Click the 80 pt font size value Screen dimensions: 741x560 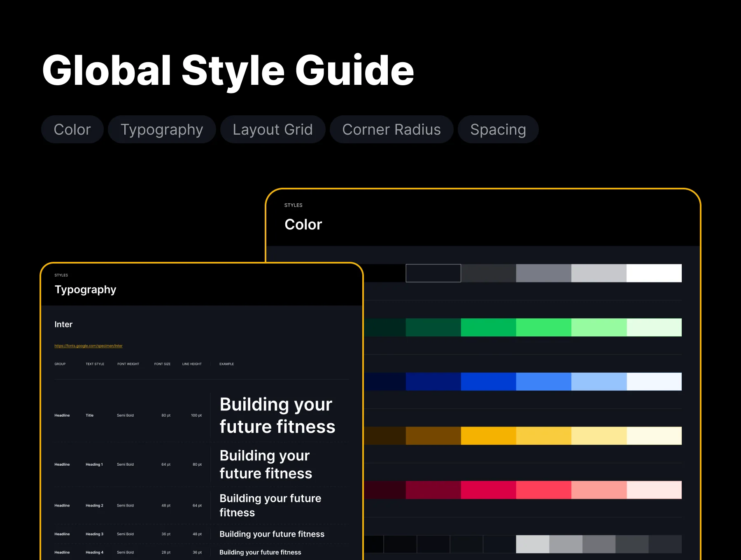click(166, 415)
